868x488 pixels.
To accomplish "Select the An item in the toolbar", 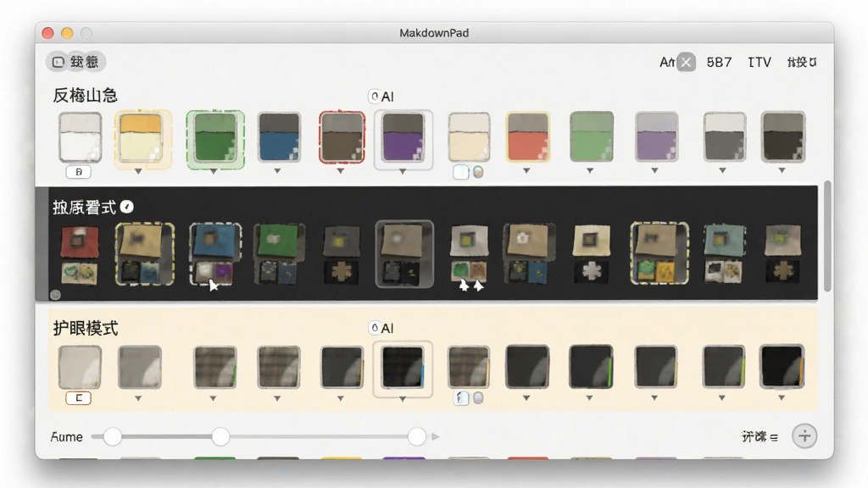I will click(667, 62).
